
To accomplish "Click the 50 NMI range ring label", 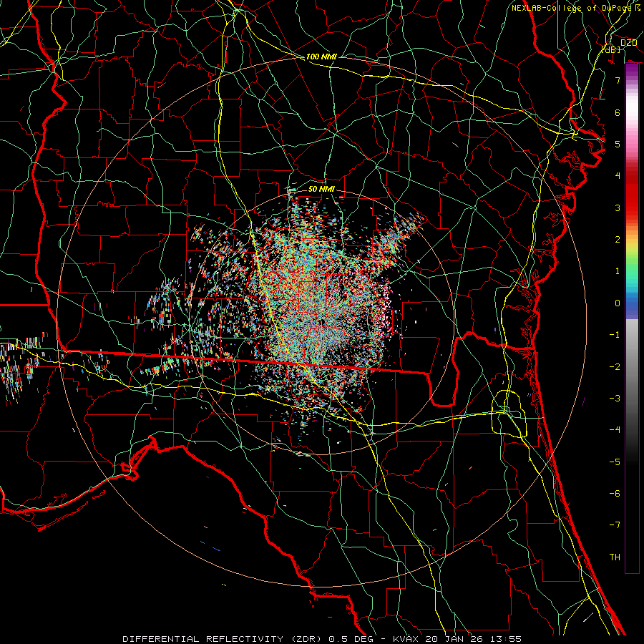I will pyautogui.click(x=321, y=189).
